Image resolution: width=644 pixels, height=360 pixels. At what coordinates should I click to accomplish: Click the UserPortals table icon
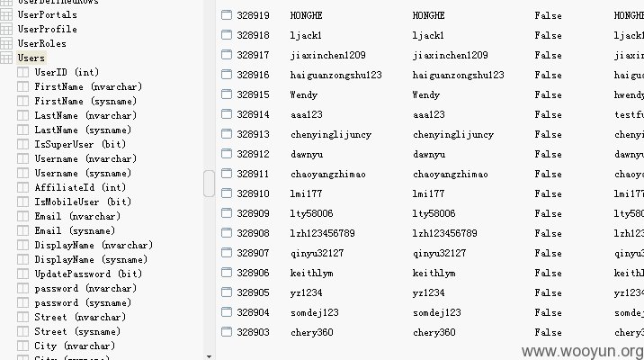click(x=6, y=14)
